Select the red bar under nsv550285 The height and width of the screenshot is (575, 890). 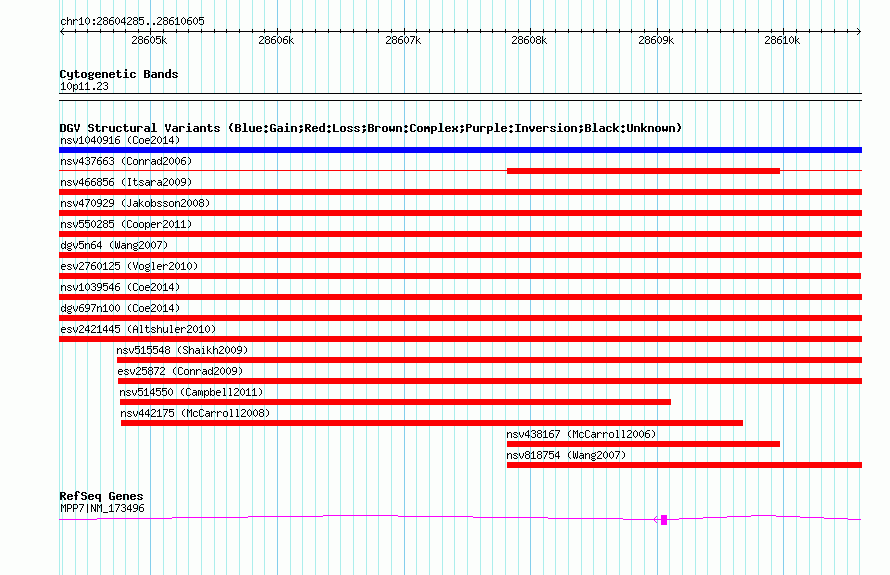click(460, 234)
